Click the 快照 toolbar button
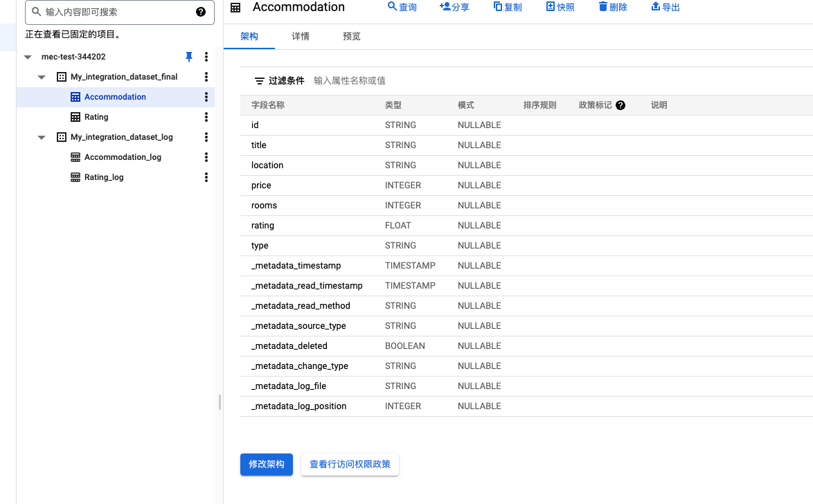This screenshot has width=813, height=504. click(x=560, y=7)
